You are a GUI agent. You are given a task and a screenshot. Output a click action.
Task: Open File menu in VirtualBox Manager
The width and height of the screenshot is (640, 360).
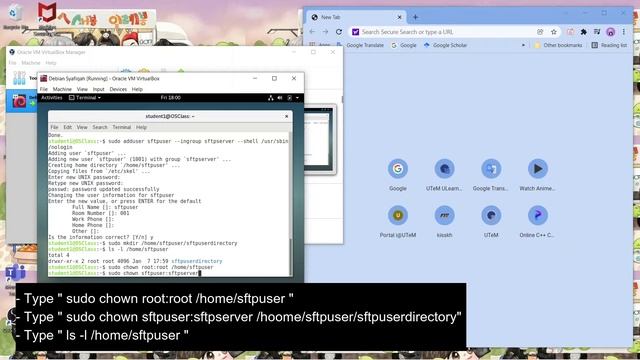pyautogui.click(x=13, y=63)
